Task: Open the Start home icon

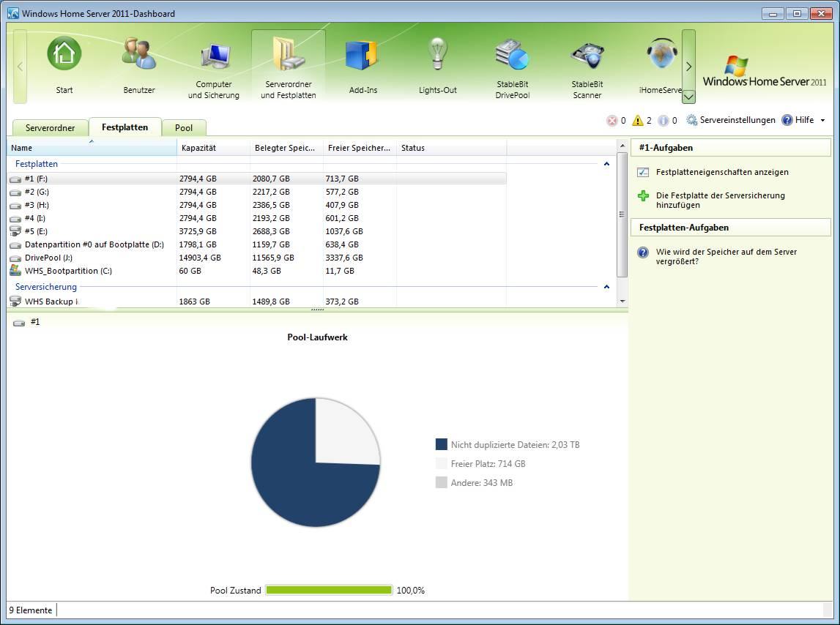Action: [64, 54]
